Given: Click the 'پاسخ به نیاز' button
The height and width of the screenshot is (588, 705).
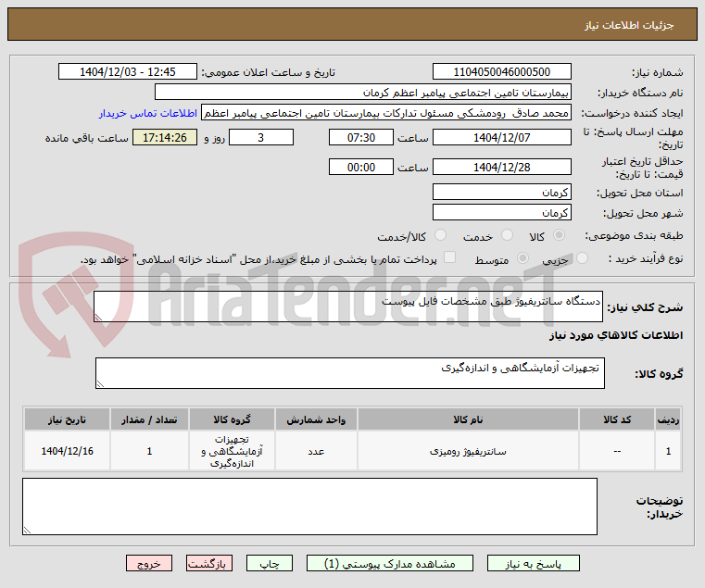Looking at the screenshot, I should pos(534,563).
